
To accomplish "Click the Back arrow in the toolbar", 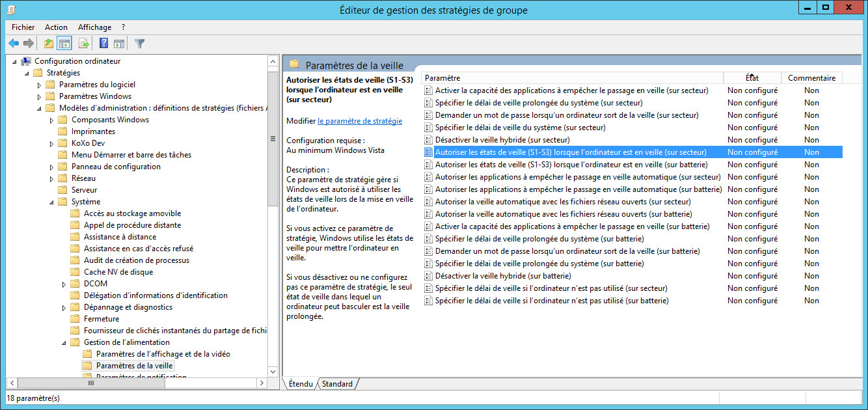I will tap(14, 44).
